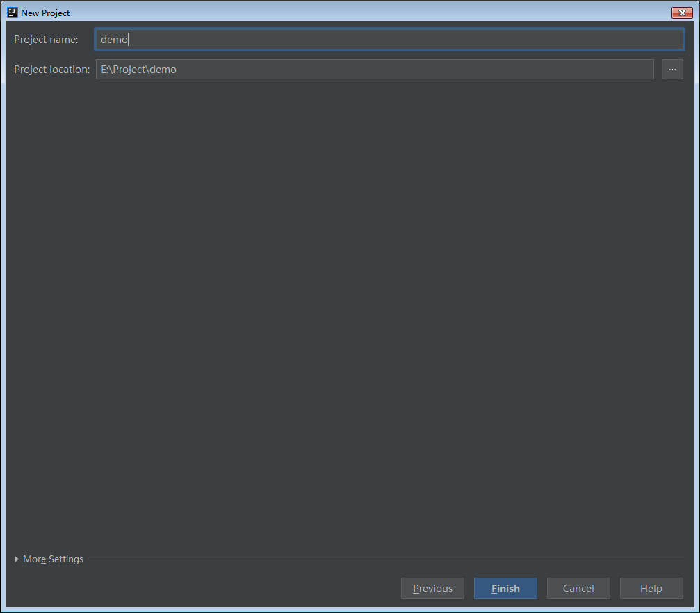Open the browse folder ellipsis button

click(672, 70)
